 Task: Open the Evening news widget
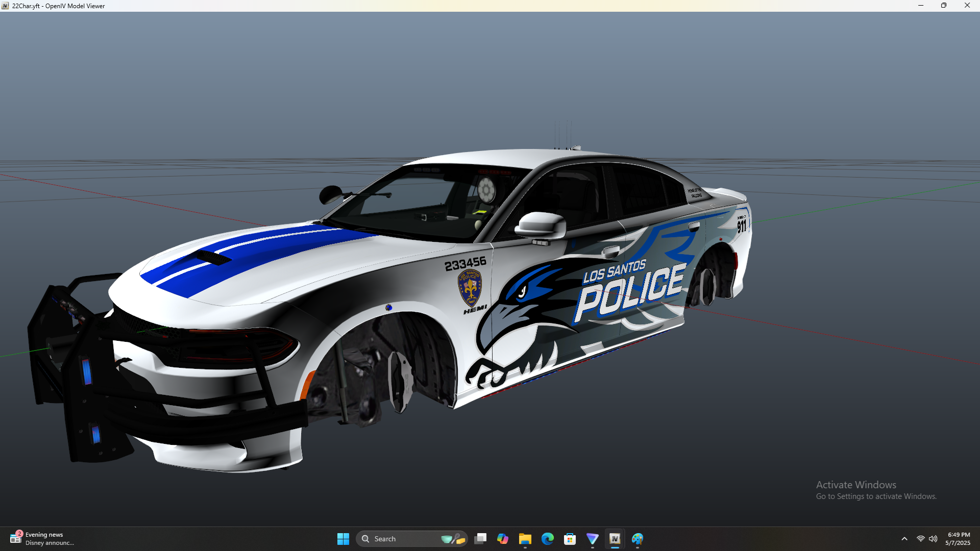[42, 539]
